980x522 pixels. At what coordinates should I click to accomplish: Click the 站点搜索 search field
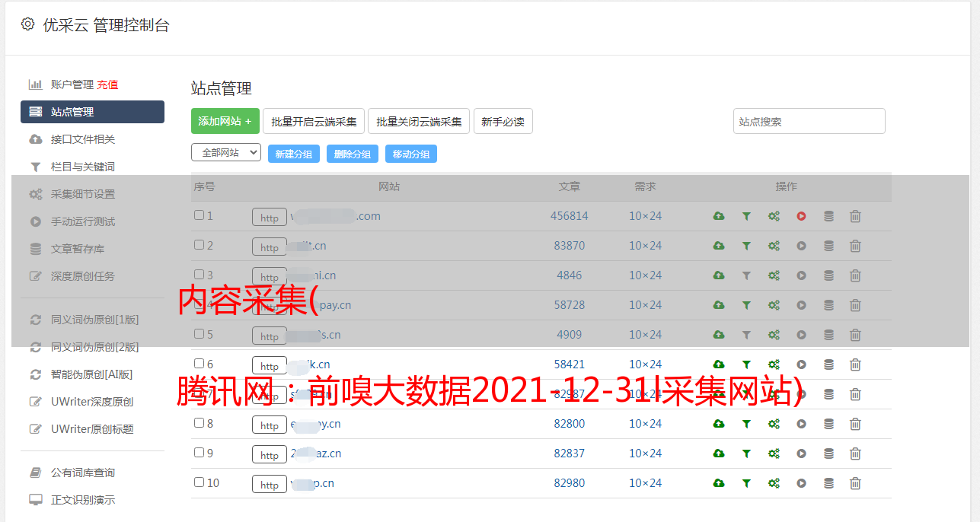(x=809, y=121)
